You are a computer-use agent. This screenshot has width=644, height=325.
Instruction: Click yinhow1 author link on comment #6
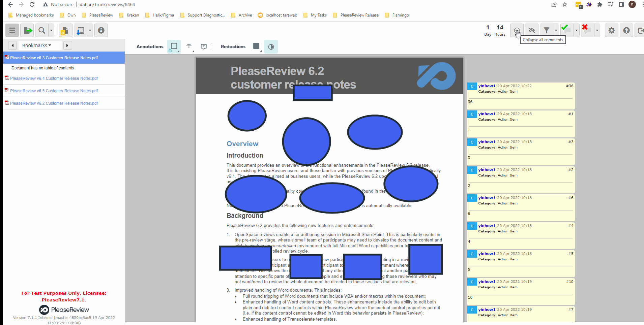click(487, 198)
